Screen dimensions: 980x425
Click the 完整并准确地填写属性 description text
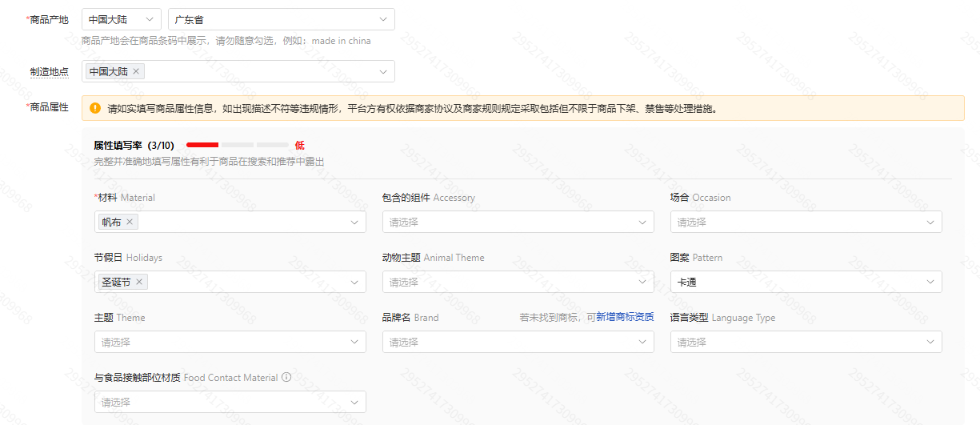click(x=209, y=162)
